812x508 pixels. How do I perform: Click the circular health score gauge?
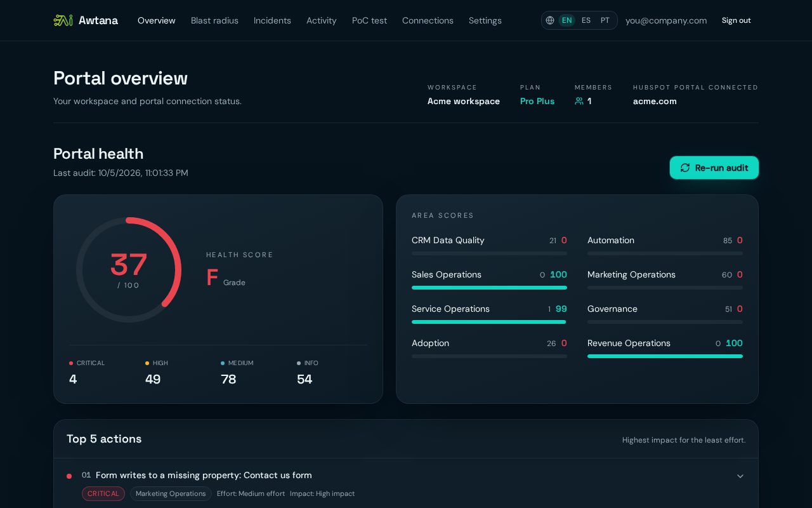(129, 270)
